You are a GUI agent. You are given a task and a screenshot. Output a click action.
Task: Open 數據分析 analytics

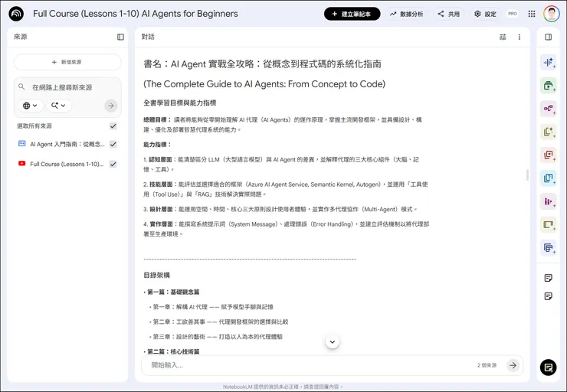point(406,14)
